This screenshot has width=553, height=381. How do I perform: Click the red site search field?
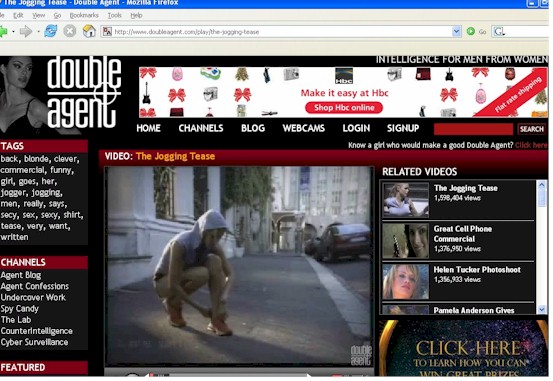(473, 129)
